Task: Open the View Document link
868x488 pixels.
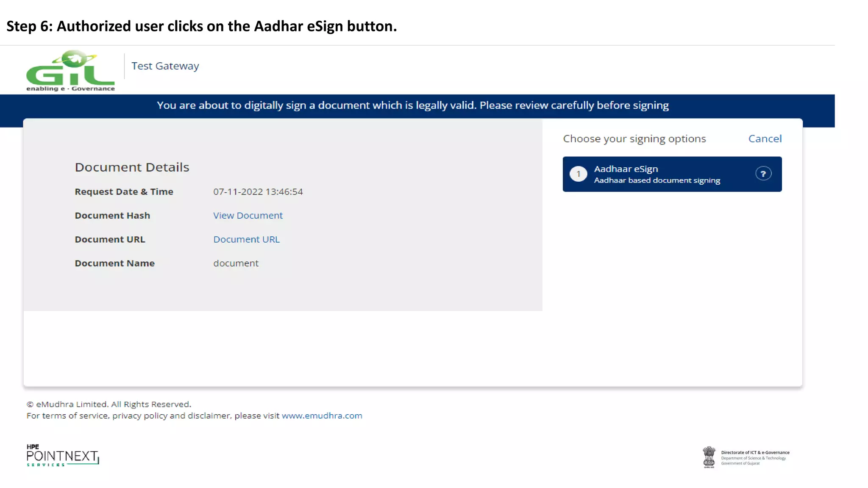Action: tap(248, 216)
